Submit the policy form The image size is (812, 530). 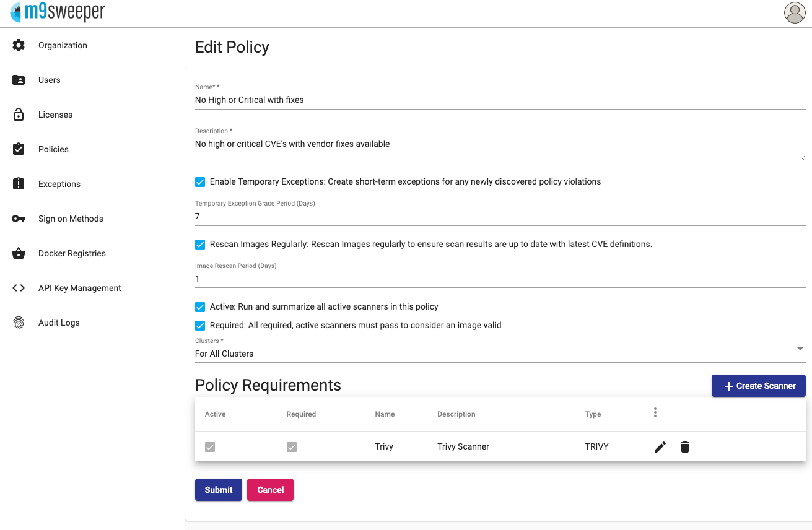coord(218,490)
